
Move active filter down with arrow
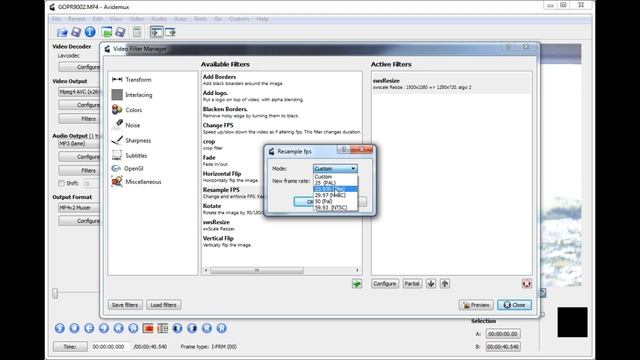point(431,284)
